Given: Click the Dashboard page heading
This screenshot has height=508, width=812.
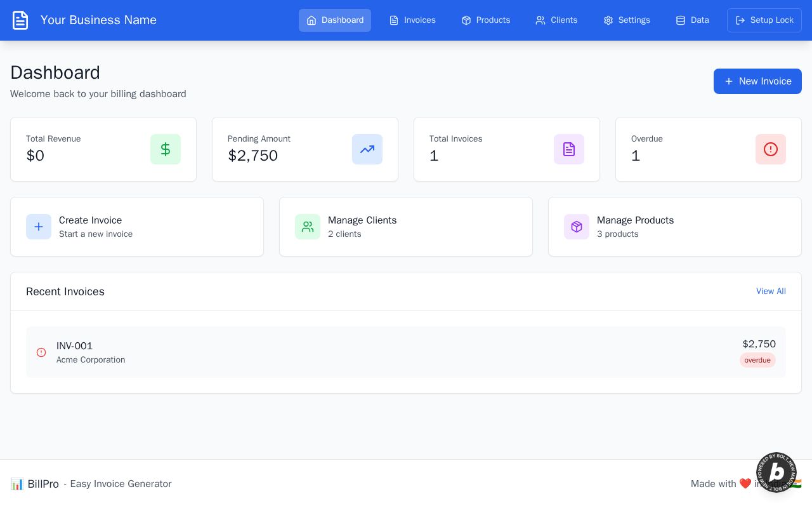Looking at the screenshot, I should coord(55,72).
